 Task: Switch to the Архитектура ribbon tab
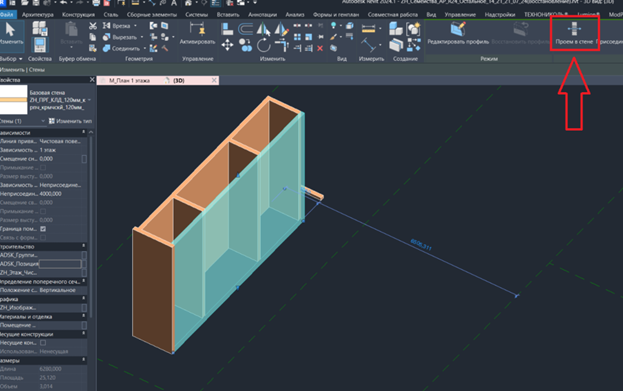(x=38, y=15)
